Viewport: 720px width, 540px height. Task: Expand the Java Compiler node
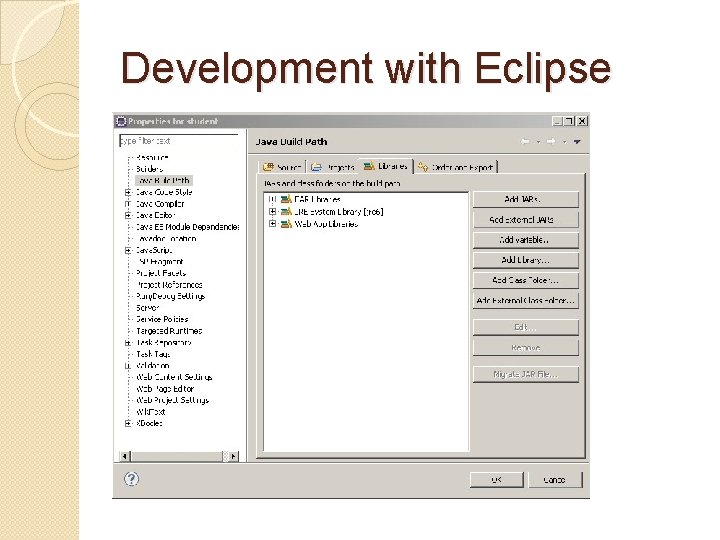pos(128,203)
